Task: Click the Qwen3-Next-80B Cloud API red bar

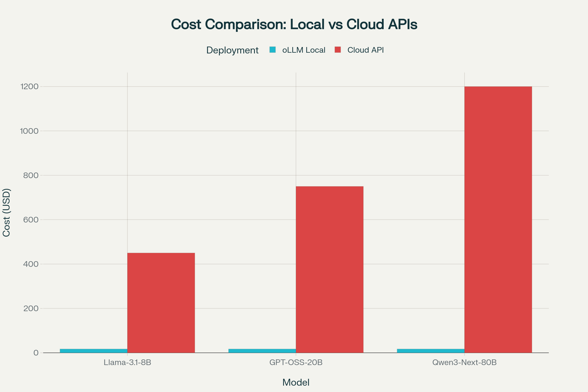Action: click(498, 220)
